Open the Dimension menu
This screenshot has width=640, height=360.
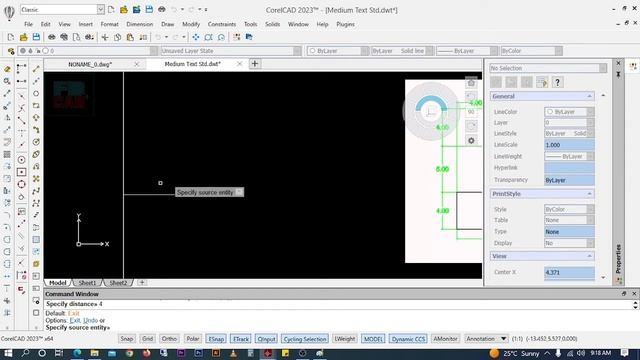(x=140, y=24)
